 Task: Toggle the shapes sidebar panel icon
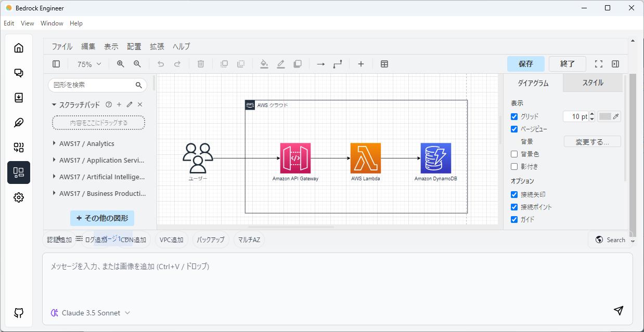pyautogui.click(x=56, y=64)
